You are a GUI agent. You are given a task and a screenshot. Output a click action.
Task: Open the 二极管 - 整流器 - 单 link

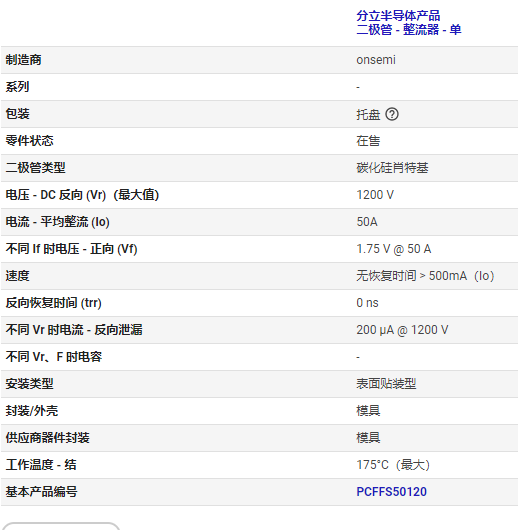point(408,30)
